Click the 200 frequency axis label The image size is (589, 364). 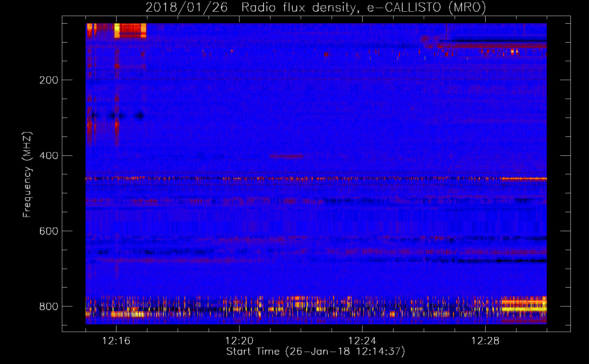(x=48, y=80)
